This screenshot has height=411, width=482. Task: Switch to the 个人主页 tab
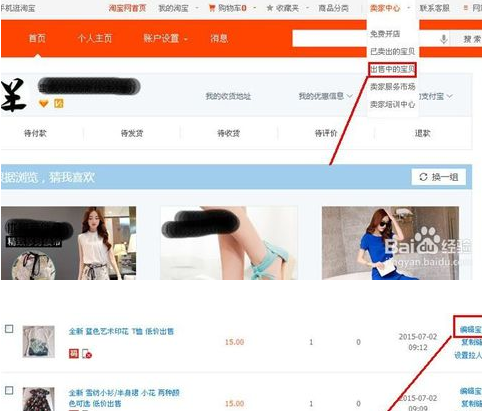[95, 38]
